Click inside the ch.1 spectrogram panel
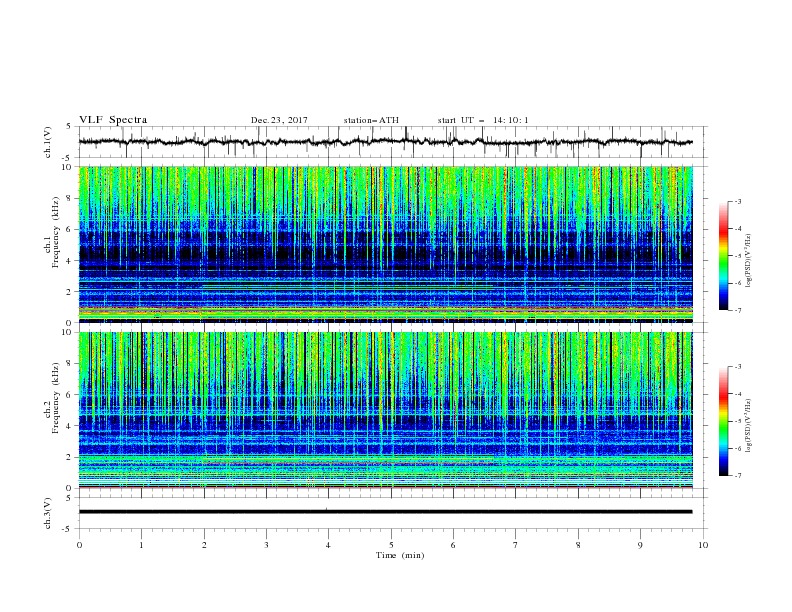Viewport: 792px width, 612px height. point(386,244)
